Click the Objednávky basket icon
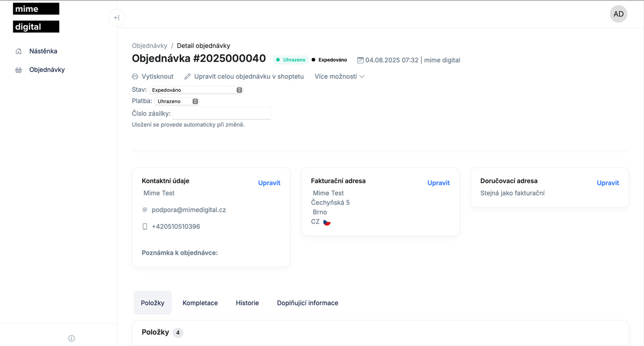 [x=19, y=70]
